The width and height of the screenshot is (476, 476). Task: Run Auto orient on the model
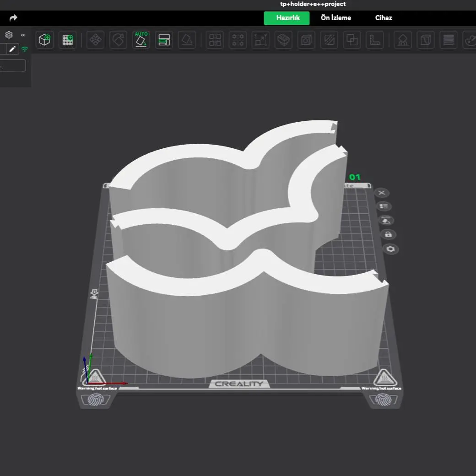[141, 40]
